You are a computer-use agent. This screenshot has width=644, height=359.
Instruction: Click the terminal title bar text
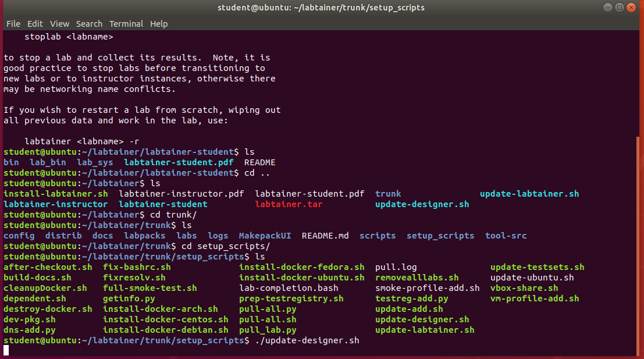point(321,8)
